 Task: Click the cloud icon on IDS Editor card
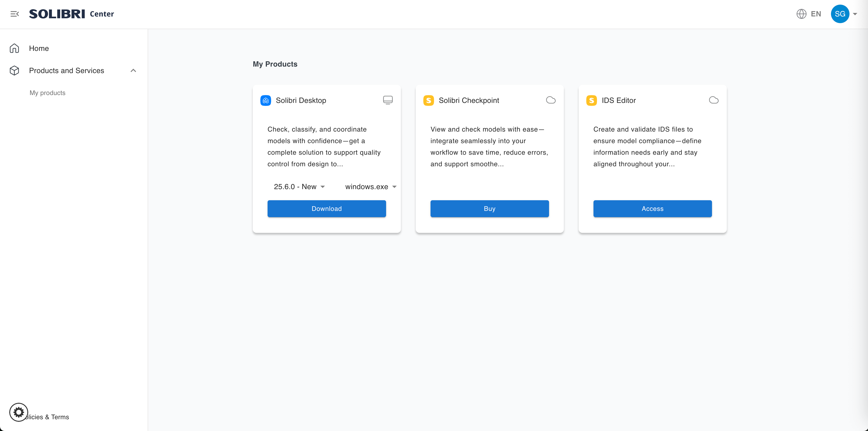(x=713, y=100)
